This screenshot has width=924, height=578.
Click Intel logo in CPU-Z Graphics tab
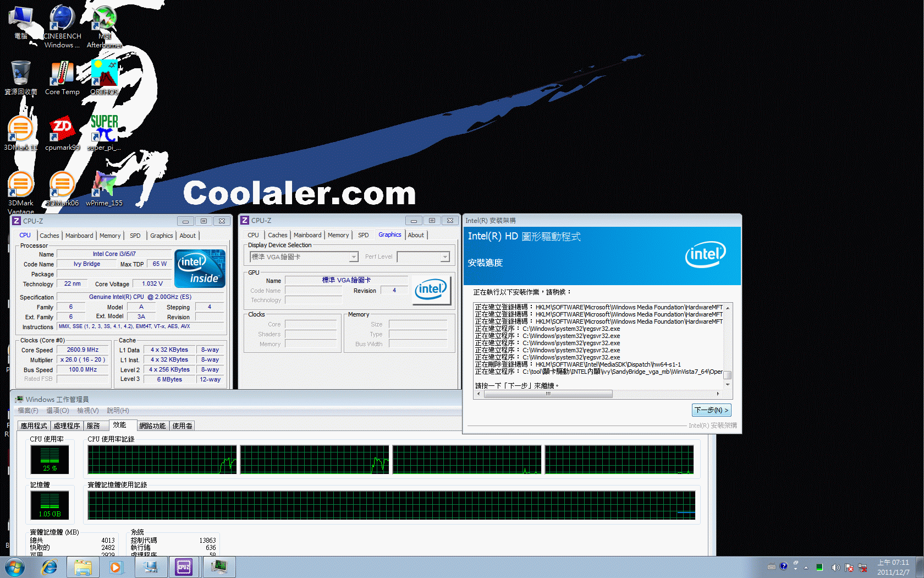coord(431,289)
